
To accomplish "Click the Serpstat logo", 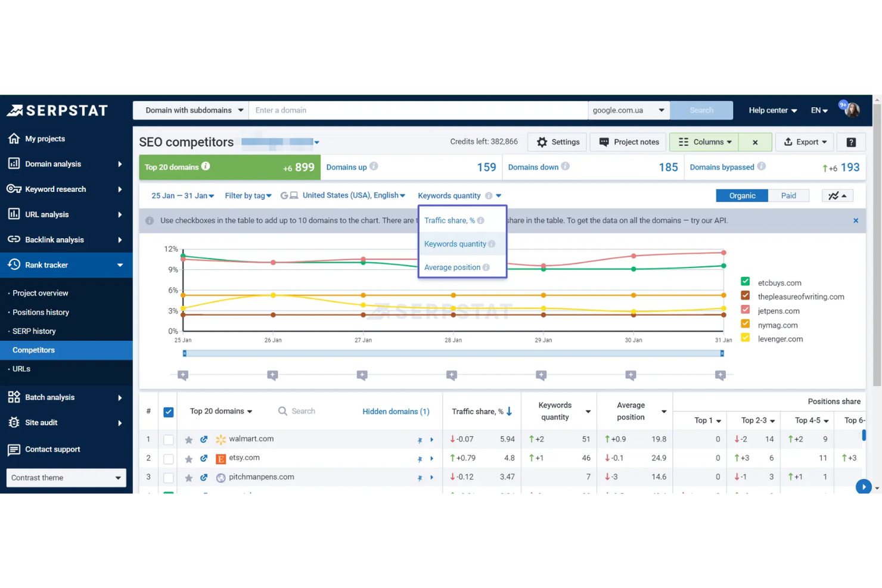I will coord(58,110).
